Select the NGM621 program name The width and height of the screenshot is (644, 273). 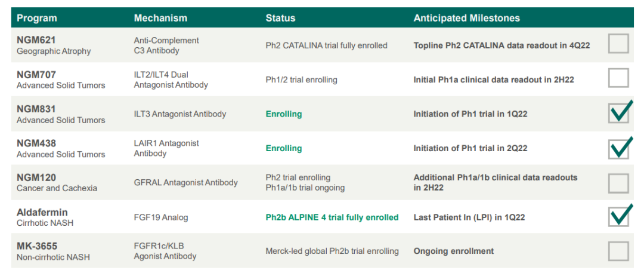[36, 41]
